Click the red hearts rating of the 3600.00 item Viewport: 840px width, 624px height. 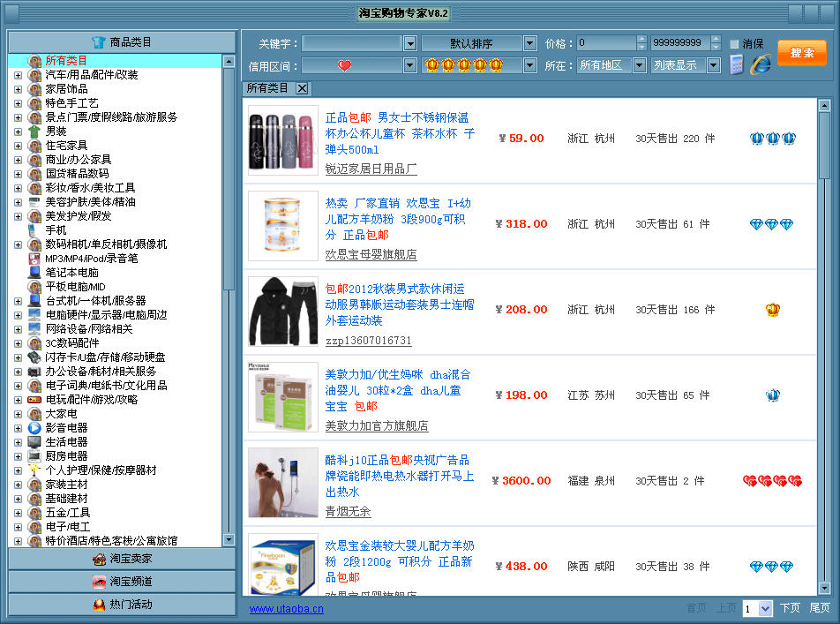[773, 481]
